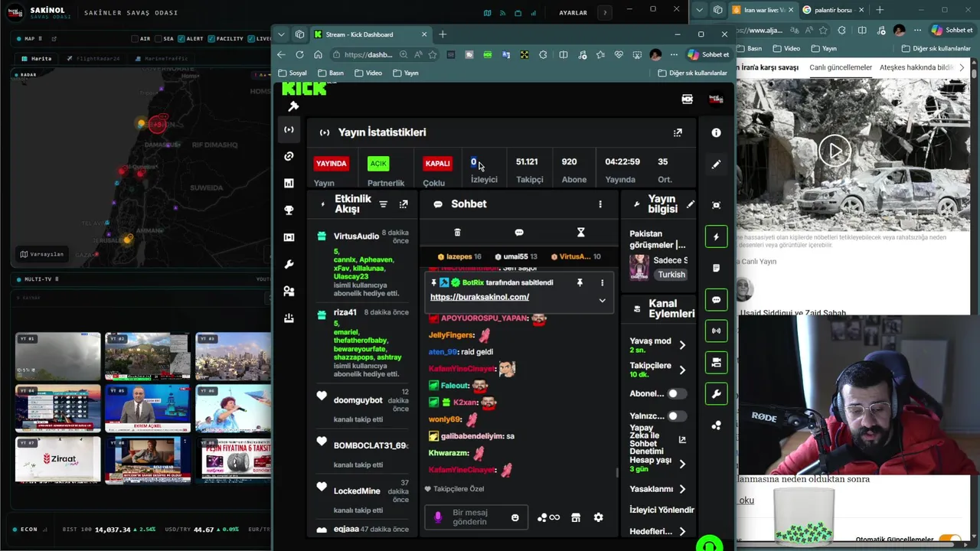Toggle the Abonel... switch

[676, 393]
